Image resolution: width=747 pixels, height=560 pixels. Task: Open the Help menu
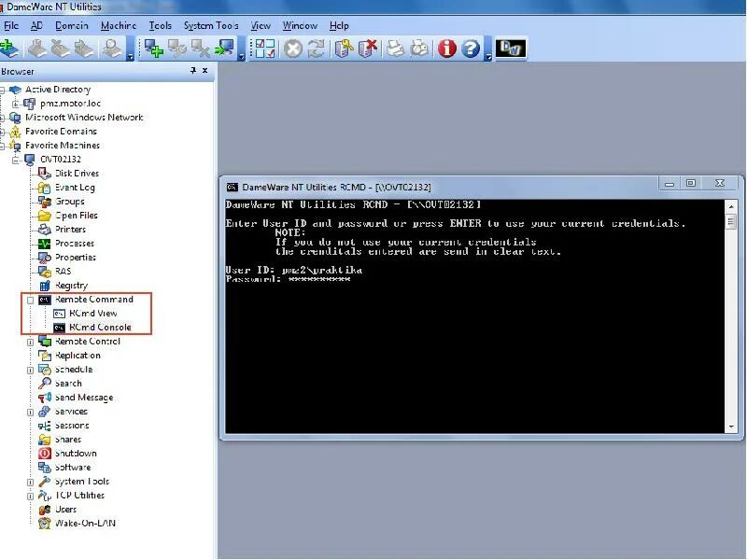(339, 26)
